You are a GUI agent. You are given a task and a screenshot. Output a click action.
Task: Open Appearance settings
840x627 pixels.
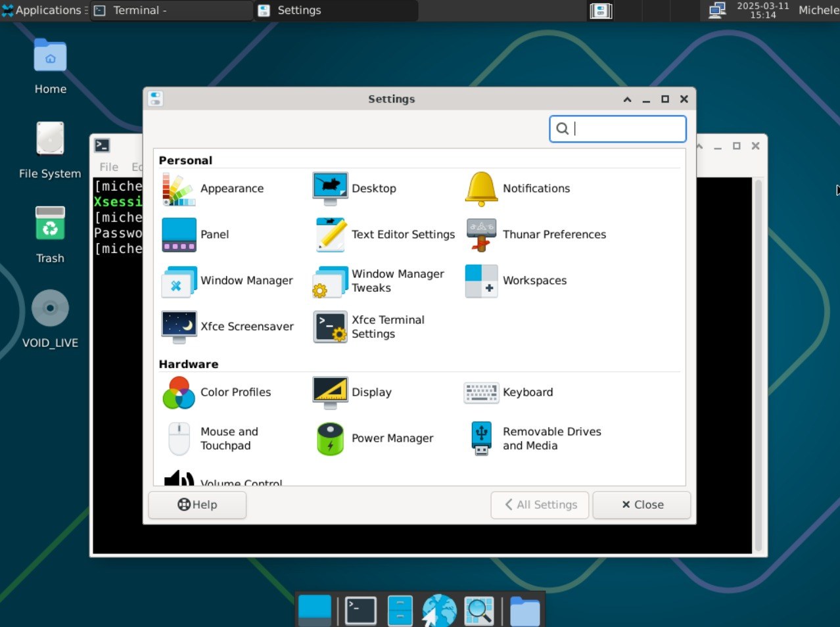pos(214,189)
